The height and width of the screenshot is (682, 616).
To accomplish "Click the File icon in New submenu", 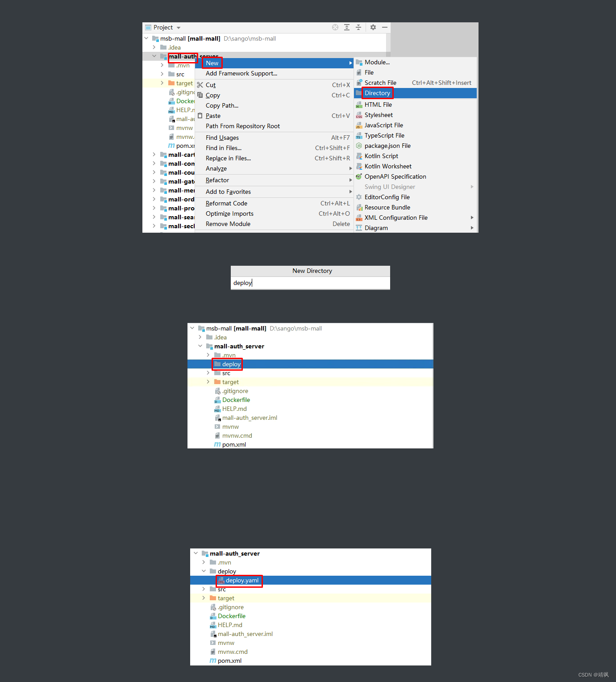I will pos(359,72).
